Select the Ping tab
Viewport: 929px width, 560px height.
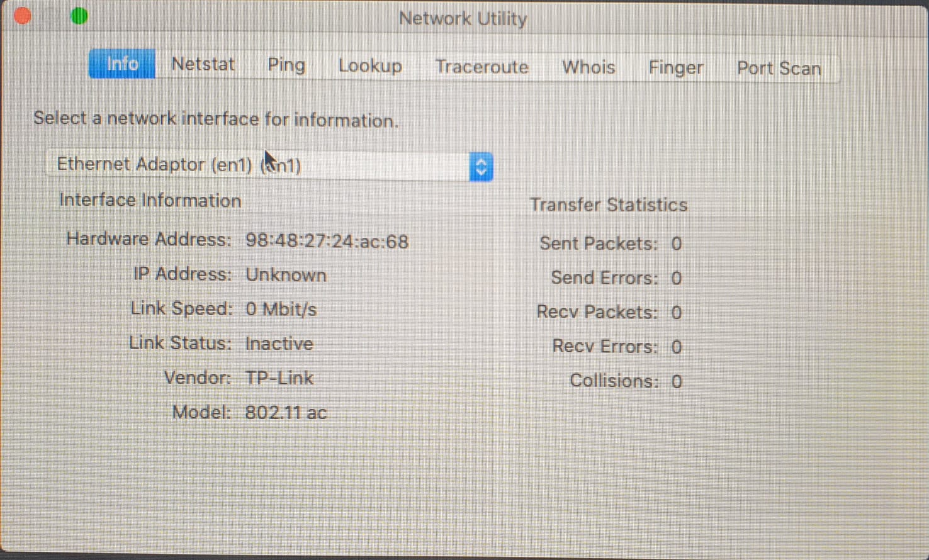click(286, 65)
